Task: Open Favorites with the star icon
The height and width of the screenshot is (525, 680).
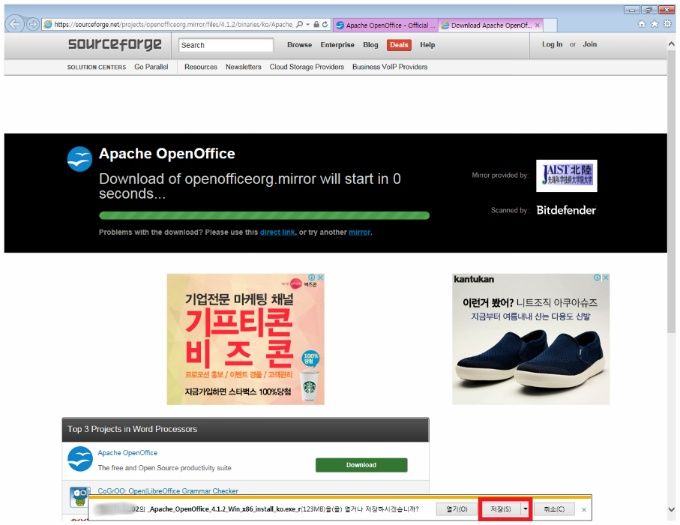Action: point(654,24)
